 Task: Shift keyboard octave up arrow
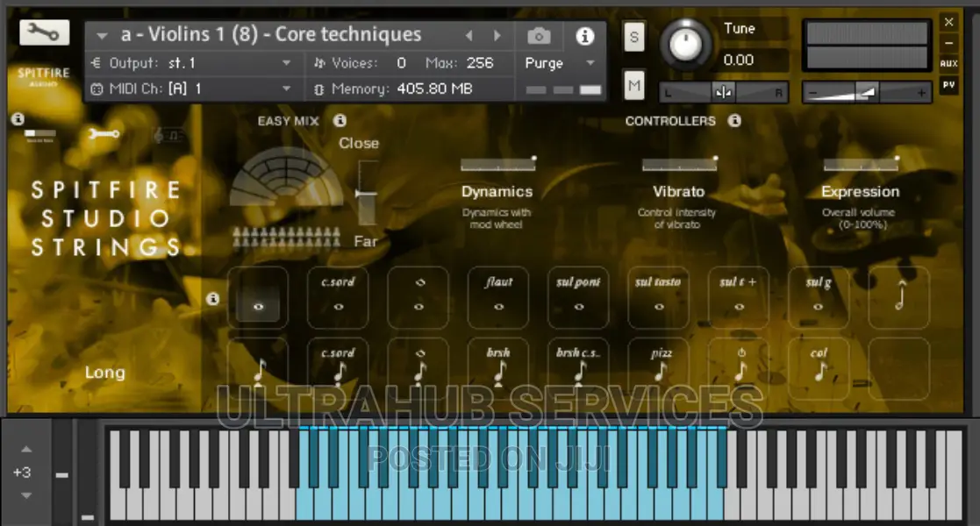[26, 449]
